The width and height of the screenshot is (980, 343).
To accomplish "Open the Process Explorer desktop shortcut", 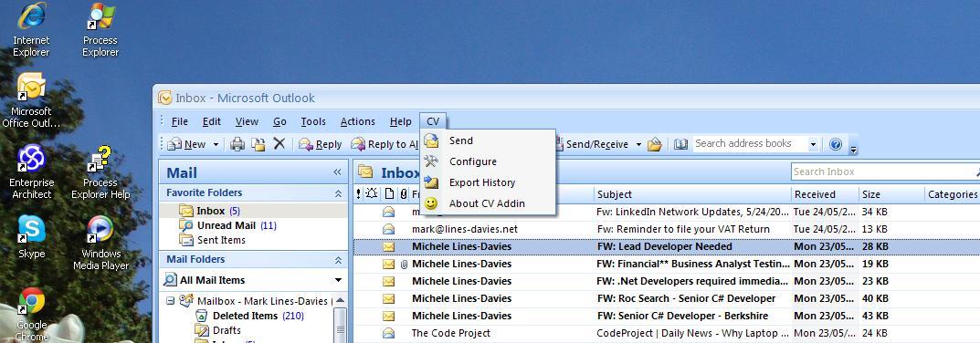I will point(100,30).
